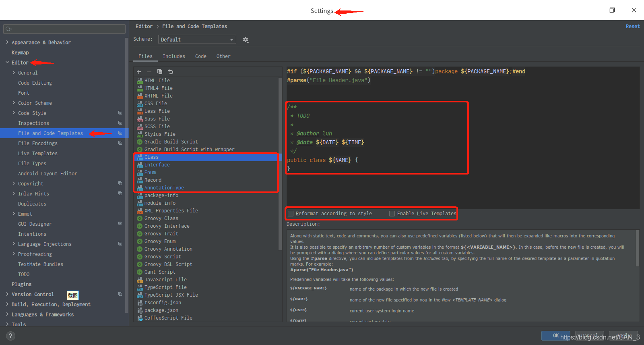Screen dimensions: 644x345
Task: Expand the Color Scheme node
Action: click(14, 103)
